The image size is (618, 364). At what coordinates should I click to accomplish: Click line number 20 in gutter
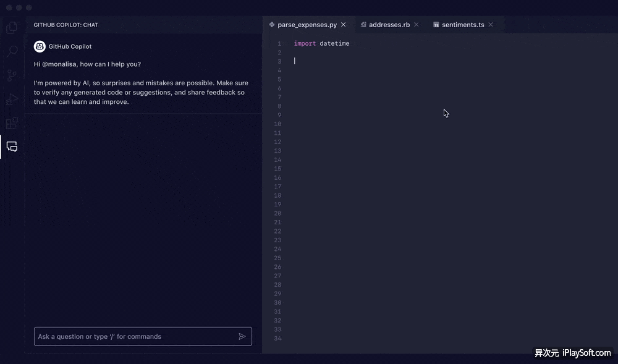[x=277, y=213]
